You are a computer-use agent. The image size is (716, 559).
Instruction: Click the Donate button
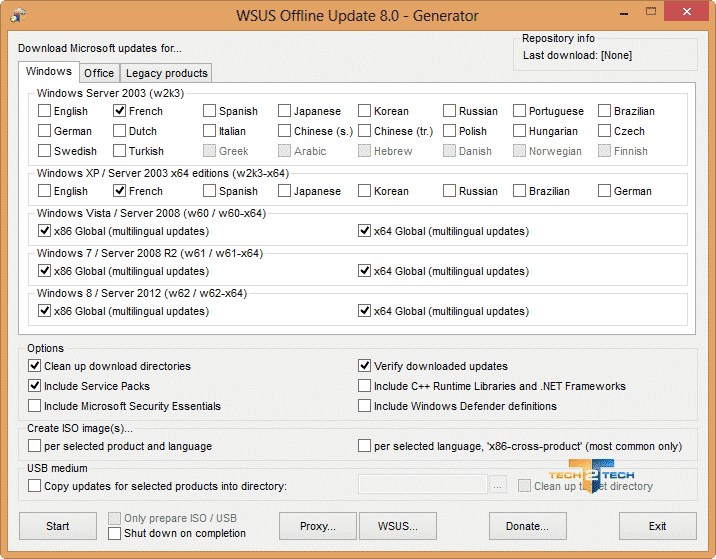(x=527, y=526)
